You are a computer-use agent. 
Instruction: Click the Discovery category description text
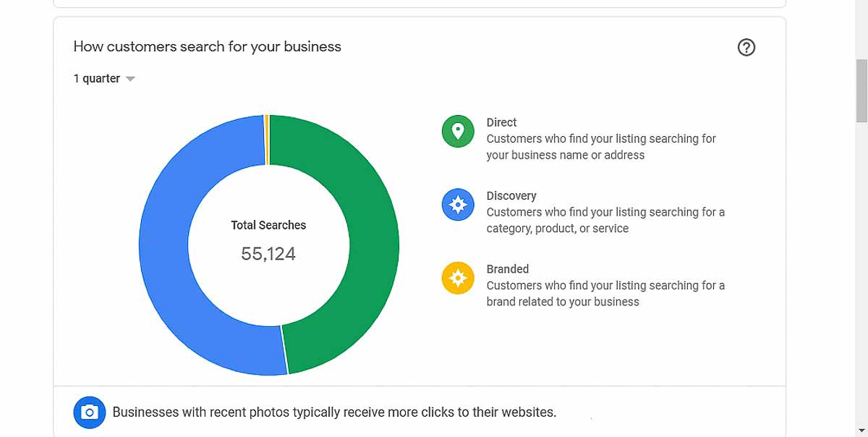605,220
